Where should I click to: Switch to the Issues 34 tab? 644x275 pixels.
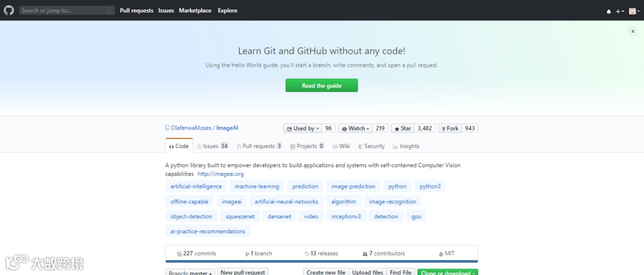point(213,146)
